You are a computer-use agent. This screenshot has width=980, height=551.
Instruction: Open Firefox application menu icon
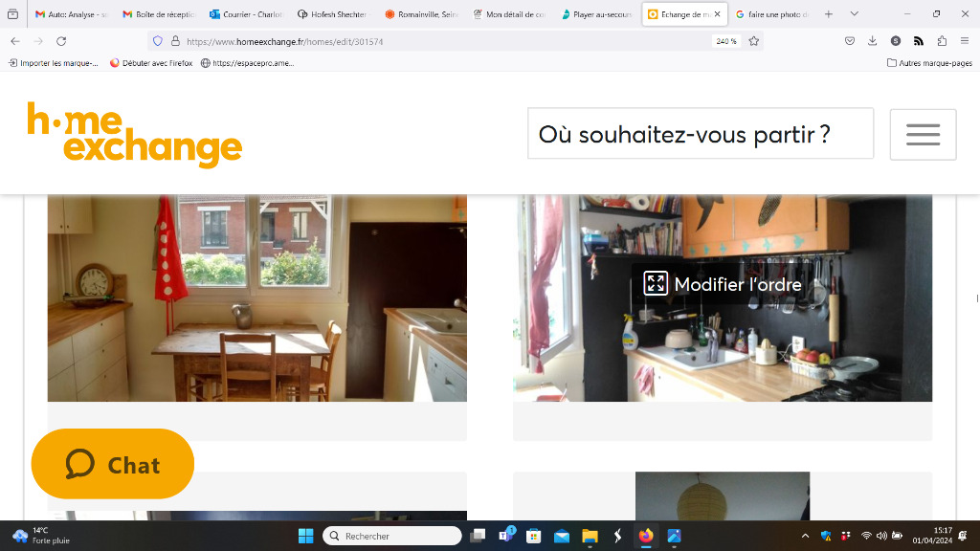tap(965, 41)
